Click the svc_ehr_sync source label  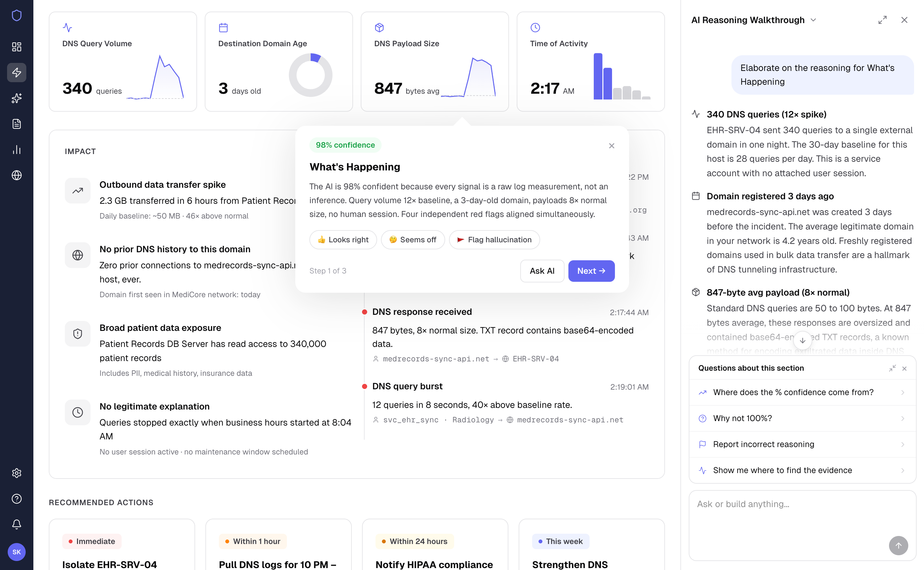click(411, 420)
